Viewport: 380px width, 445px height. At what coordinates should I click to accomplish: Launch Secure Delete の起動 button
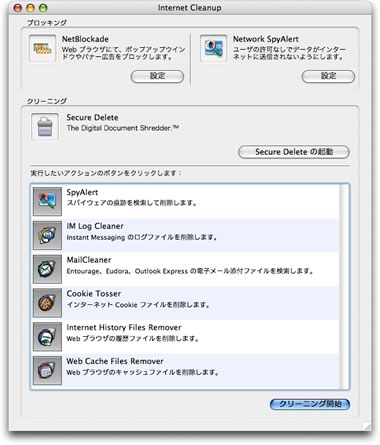click(x=294, y=152)
